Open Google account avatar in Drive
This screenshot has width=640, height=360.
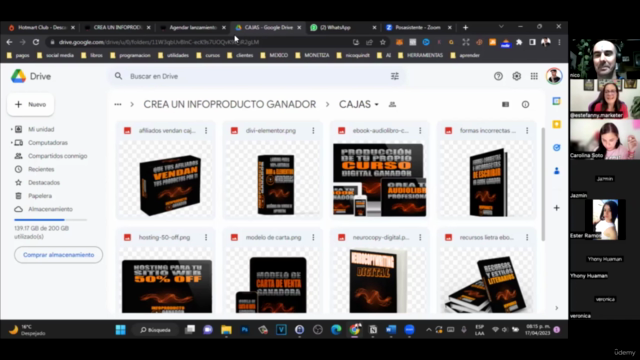pyautogui.click(x=554, y=76)
